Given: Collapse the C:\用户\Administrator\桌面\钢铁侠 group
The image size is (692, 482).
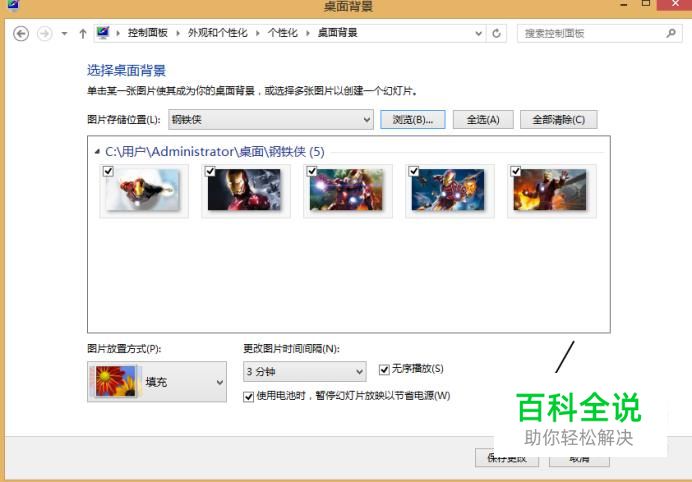Looking at the screenshot, I should [x=97, y=152].
